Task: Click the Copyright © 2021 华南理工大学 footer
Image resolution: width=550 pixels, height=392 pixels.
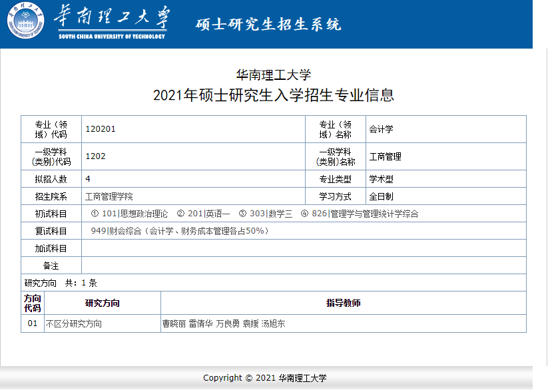Action: tap(265, 378)
